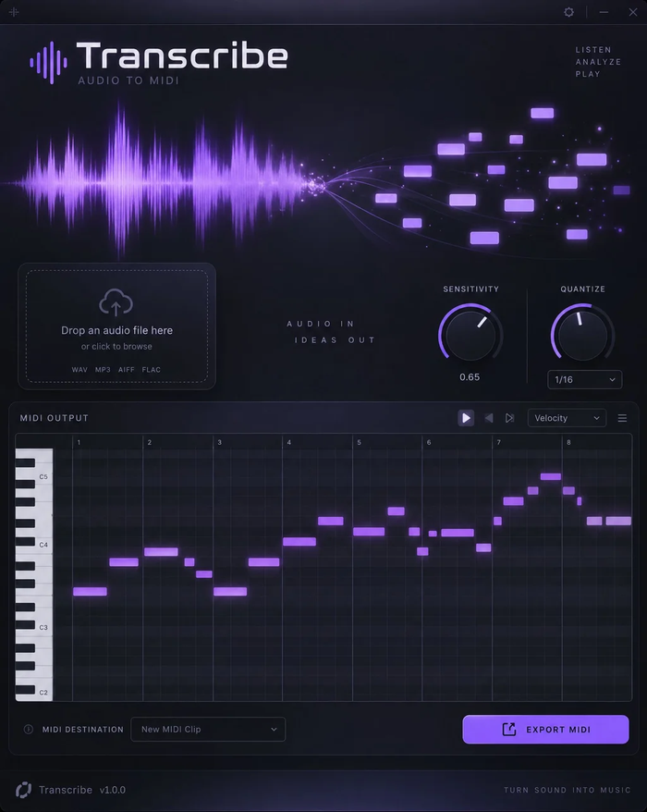Click the C4 piano key
Image resolution: width=647 pixels, height=812 pixels.
tap(43, 545)
